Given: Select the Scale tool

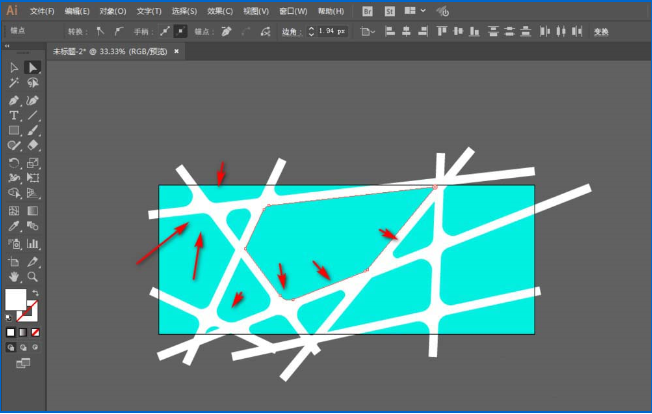Looking at the screenshot, I should pos(32,163).
